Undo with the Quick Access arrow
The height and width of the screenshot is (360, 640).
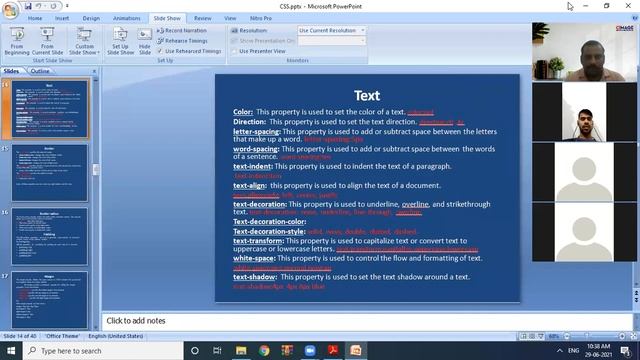[x=38, y=6]
